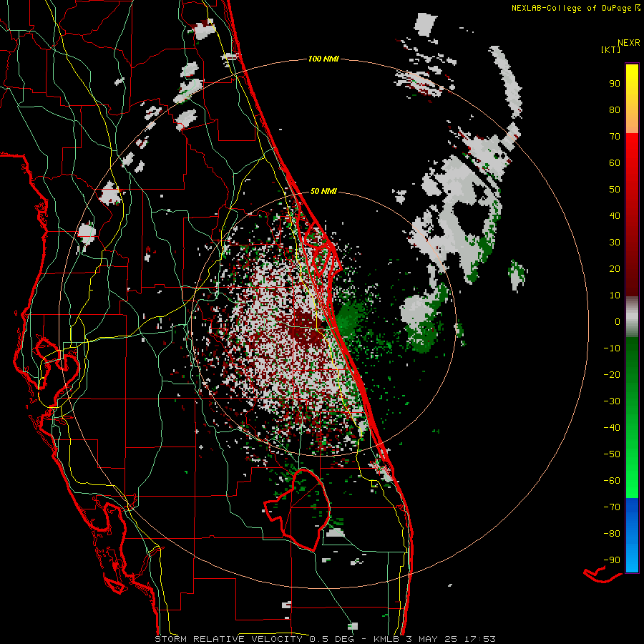Screen dimensions: 644x644
Task: Click the 0 value on velocity scale
Action: [x=618, y=322]
